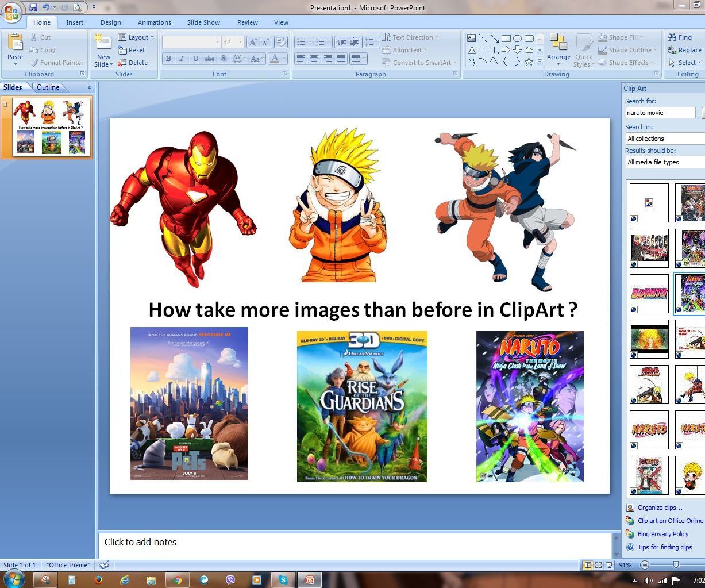
Task: Open the 'All collections' Search in dropdown
Action: [665, 139]
